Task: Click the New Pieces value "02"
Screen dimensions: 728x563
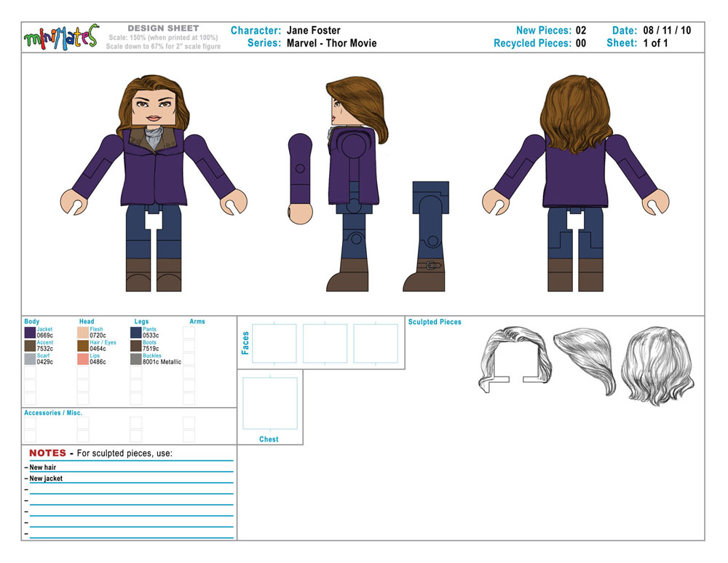Action: [581, 31]
